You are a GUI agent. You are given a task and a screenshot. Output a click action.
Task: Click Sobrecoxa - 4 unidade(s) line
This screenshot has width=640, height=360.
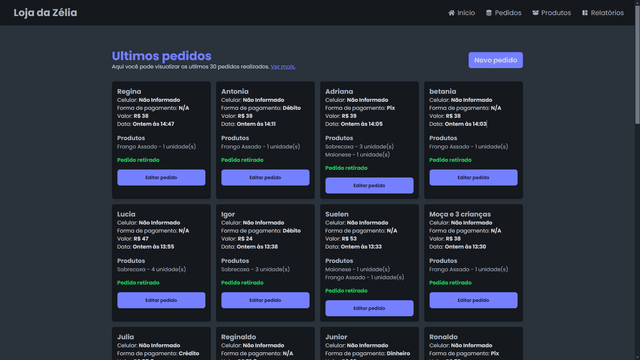click(151, 269)
